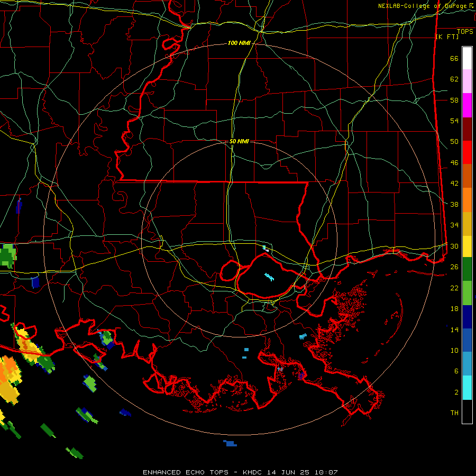Click the 46 legend value
This screenshot has height=476, width=476.
454,163
